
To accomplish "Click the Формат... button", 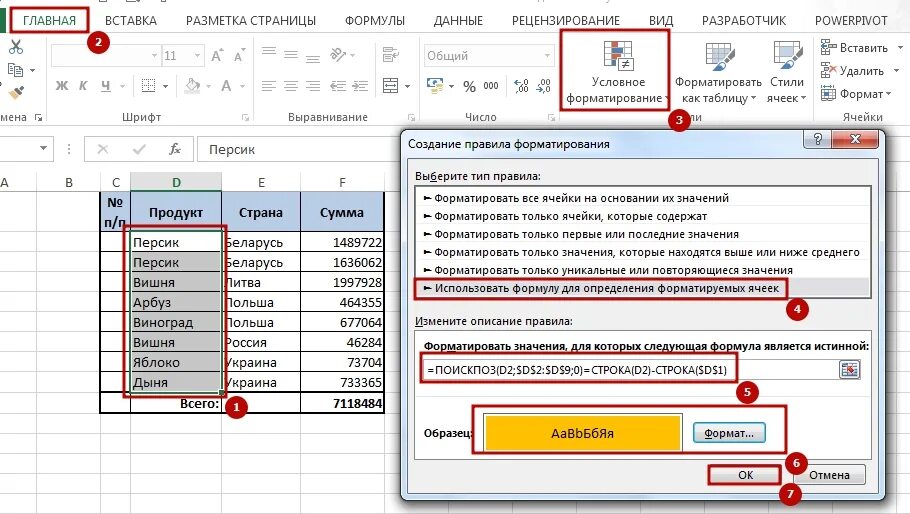I will click(x=729, y=433).
